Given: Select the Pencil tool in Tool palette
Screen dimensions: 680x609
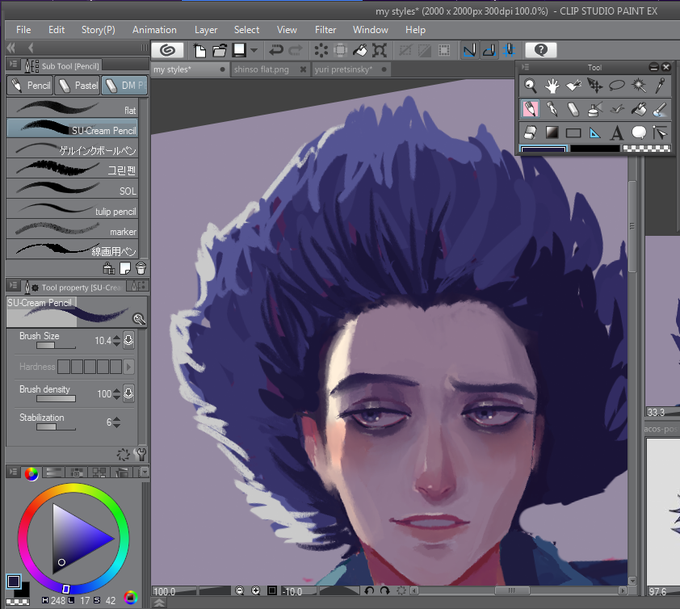Looking at the screenshot, I should (530, 109).
